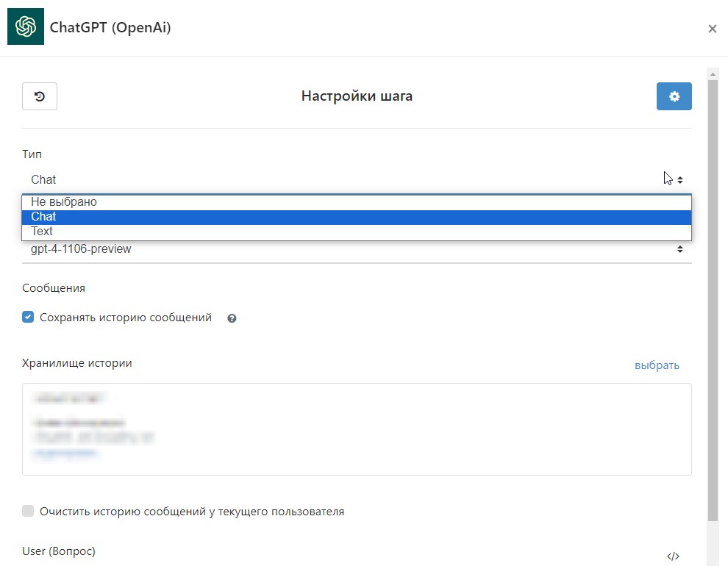Open the gpt-4-1106-preview model dropdown
Viewport: 728px width, 566px height.
coord(357,249)
